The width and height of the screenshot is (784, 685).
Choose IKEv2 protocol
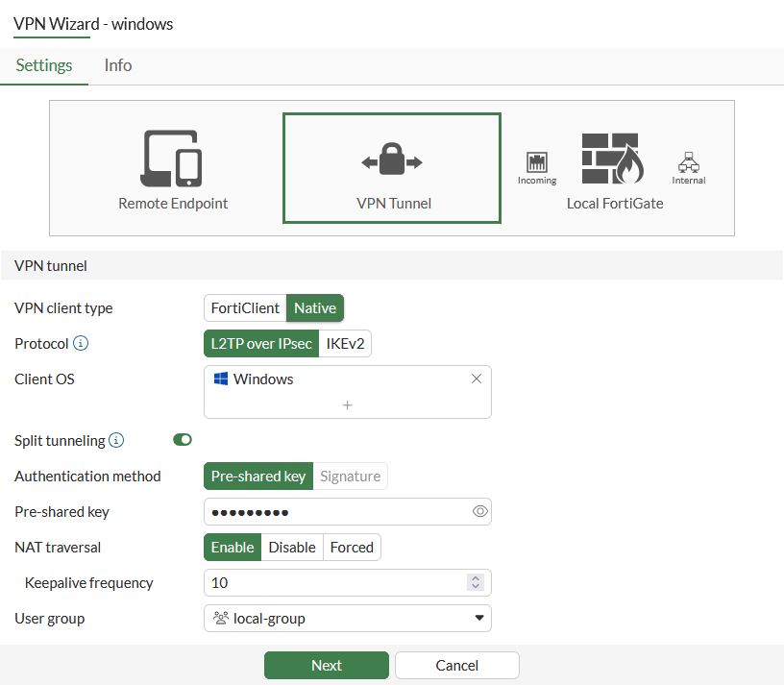pos(345,344)
